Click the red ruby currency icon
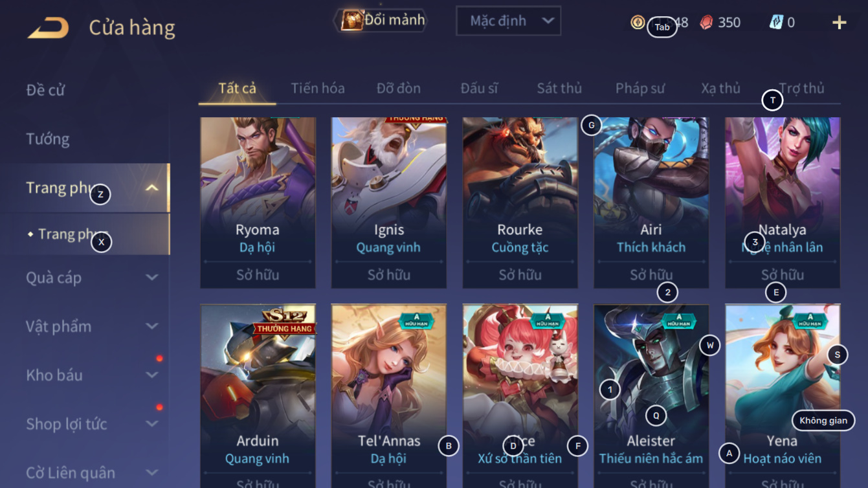This screenshot has height=488, width=868. click(x=707, y=22)
